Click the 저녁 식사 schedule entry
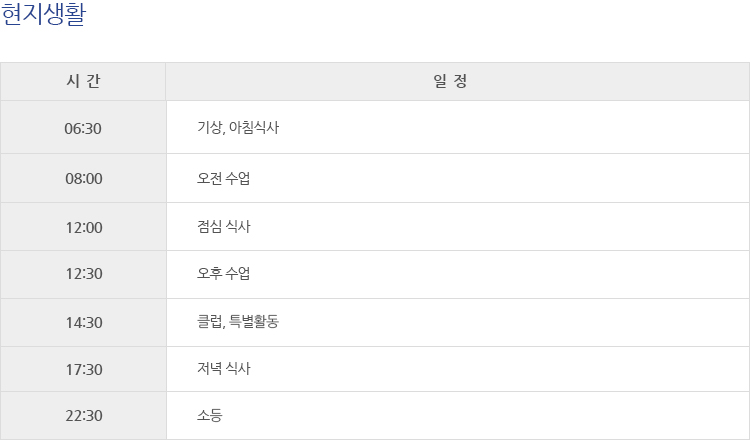 (x=224, y=369)
